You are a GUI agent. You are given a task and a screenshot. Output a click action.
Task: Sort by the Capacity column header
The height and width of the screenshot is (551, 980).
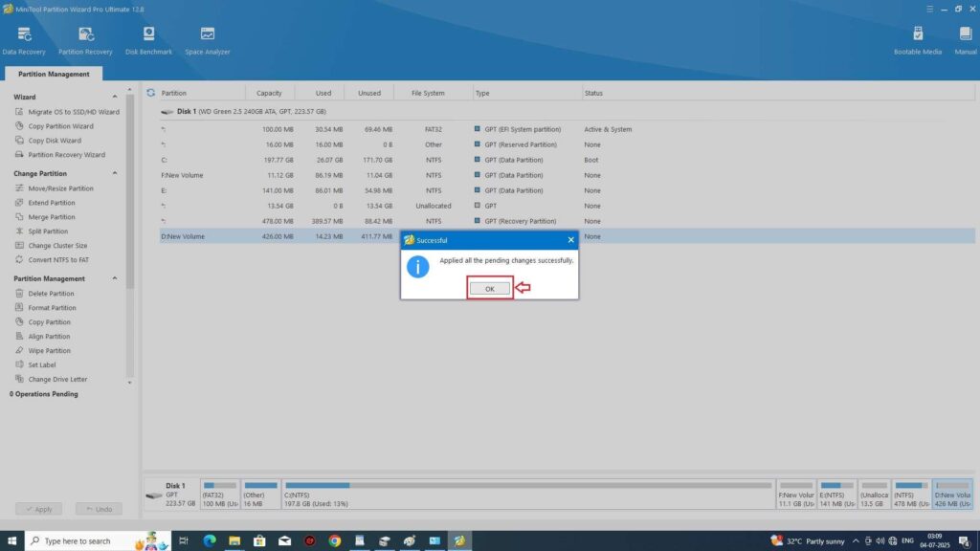point(269,93)
